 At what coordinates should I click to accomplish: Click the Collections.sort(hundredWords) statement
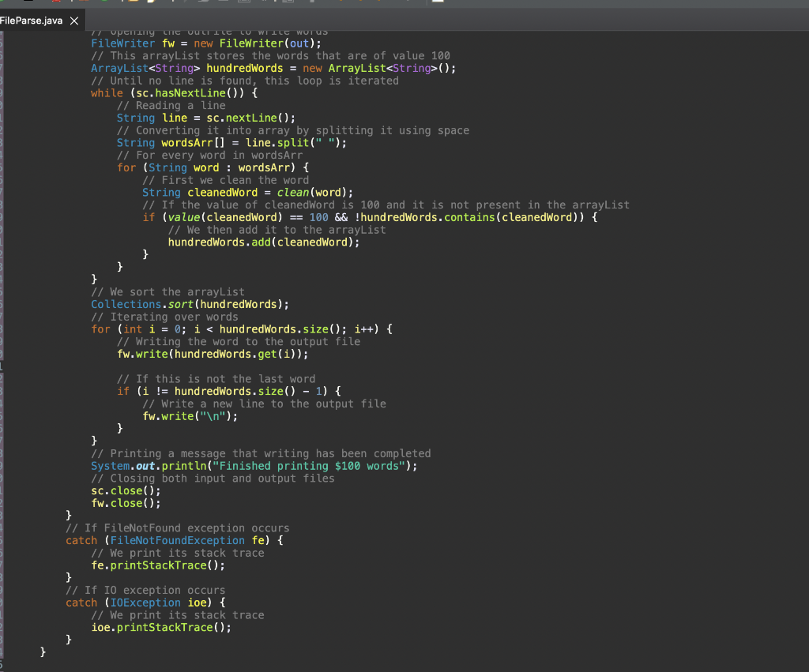click(x=190, y=305)
